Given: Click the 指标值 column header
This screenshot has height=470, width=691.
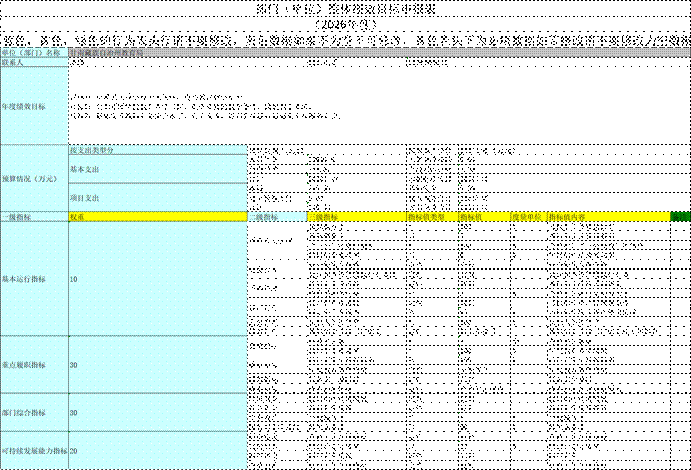Looking at the screenshot, I should tap(483, 217).
